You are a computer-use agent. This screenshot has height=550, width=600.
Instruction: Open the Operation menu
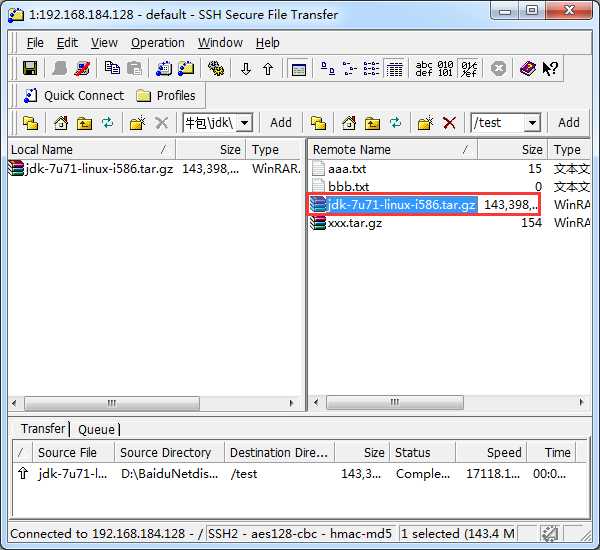pos(158,43)
